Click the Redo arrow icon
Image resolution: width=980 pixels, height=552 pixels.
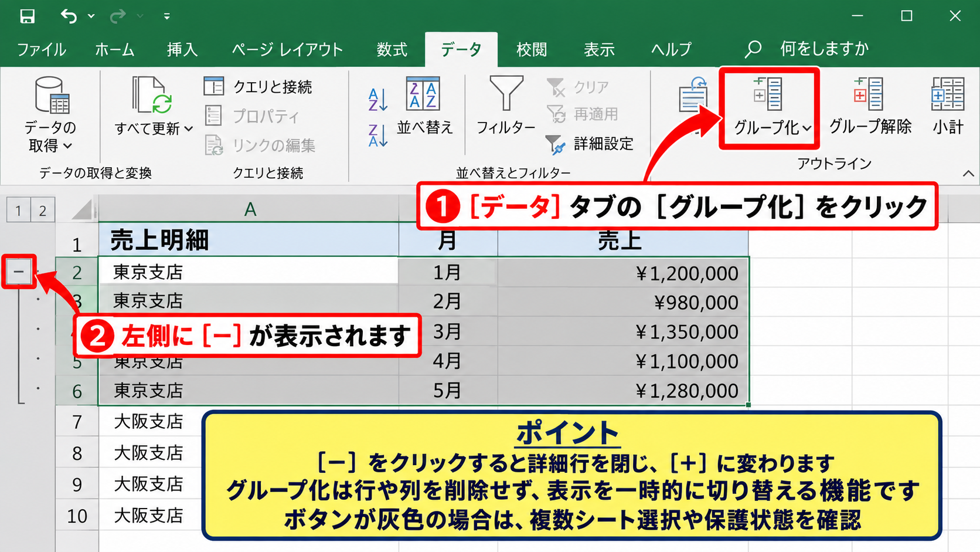click(118, 16)
